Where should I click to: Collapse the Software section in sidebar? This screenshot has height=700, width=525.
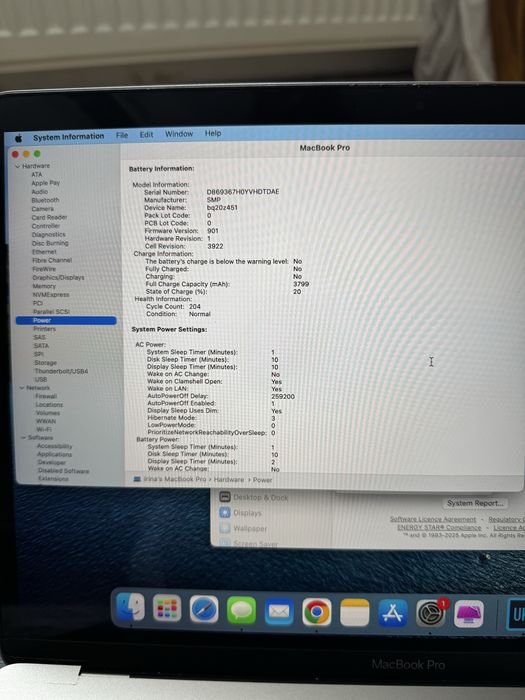(23, 438)
